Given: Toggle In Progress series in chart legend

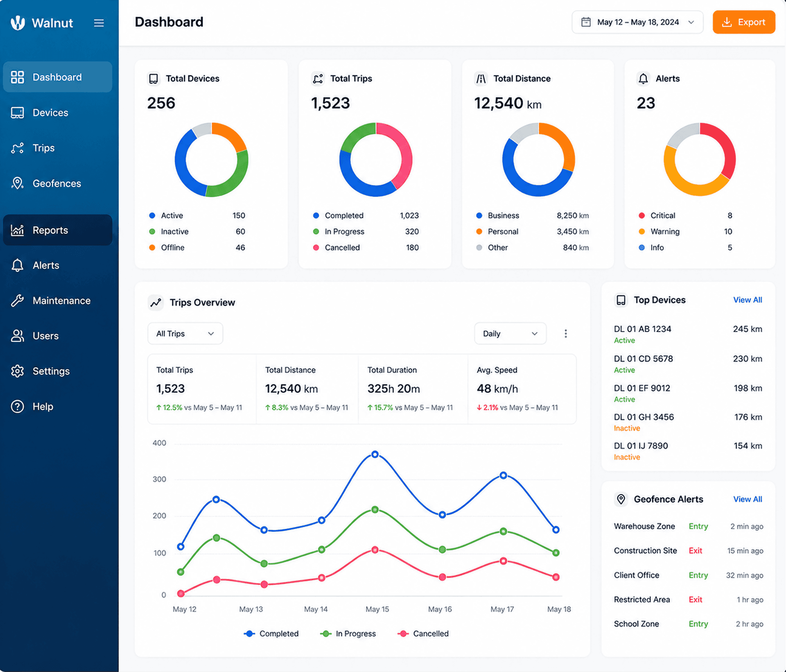Looking at the screenshot, I should (348, 634).
